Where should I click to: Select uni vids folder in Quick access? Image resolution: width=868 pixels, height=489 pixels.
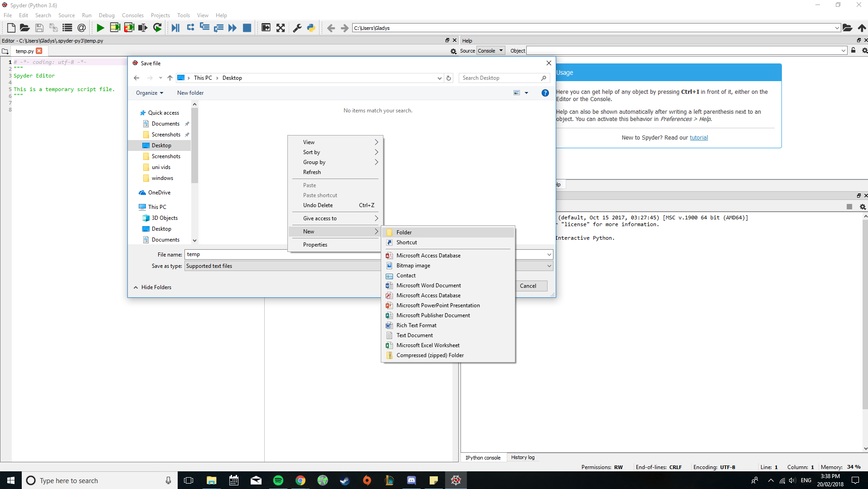click(x=161, y=167)
